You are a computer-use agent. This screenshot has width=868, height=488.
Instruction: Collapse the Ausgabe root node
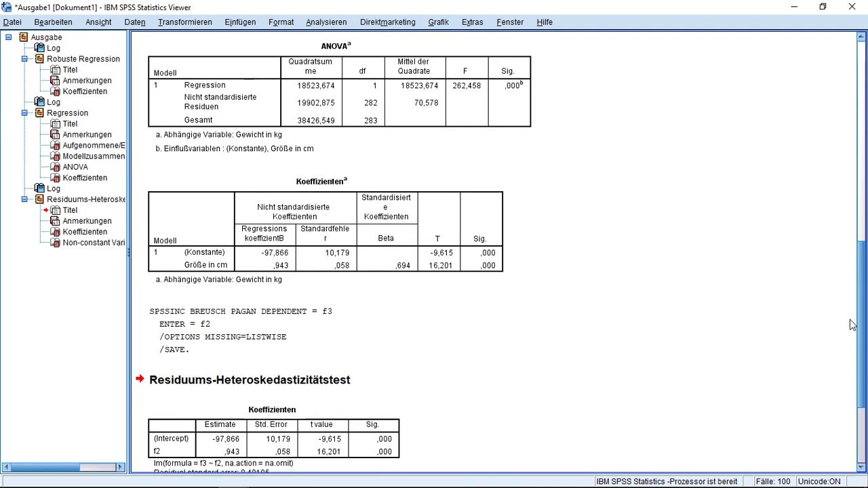coord(8,37)
